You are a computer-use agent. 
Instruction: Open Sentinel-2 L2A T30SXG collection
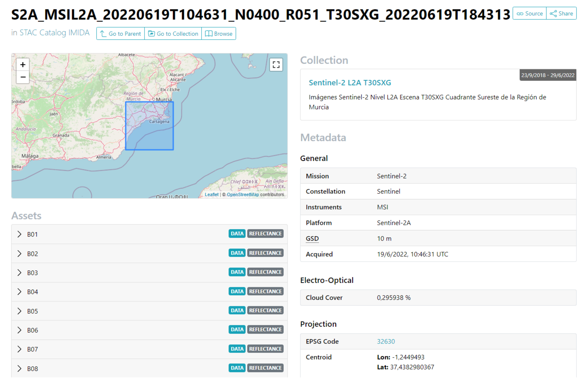(350, 83)
